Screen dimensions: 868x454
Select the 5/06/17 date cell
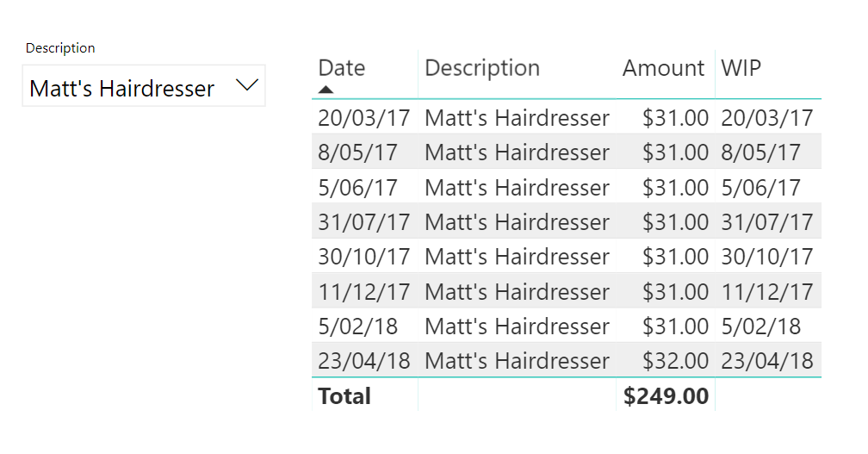coord(357,188)
